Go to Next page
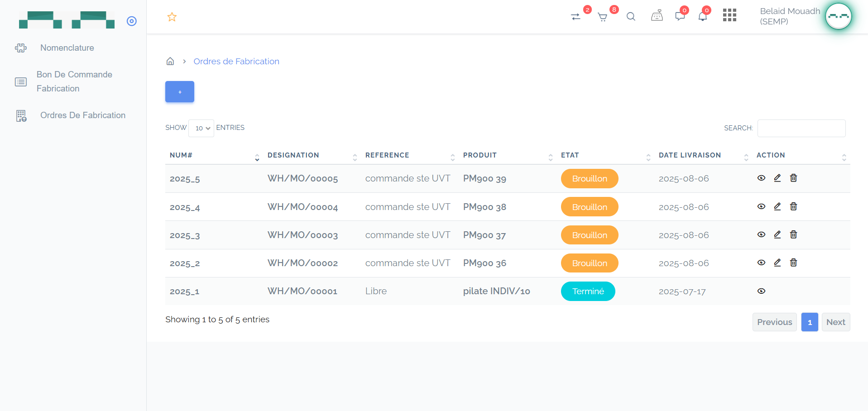Screen dimensions: 868x411 (x=835, y=322)
